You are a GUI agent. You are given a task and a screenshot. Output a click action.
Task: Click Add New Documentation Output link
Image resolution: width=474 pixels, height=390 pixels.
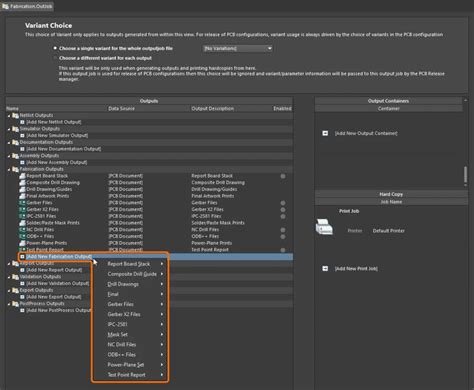(x=64, y=149)
